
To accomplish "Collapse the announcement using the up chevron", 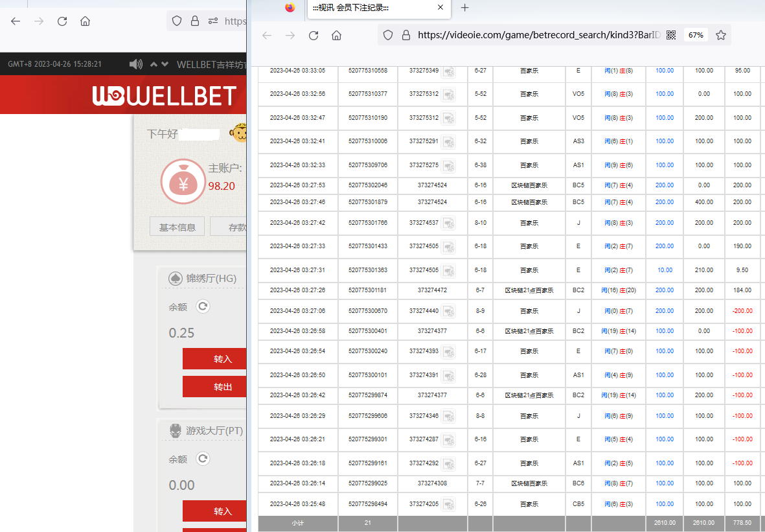I will tap(154, 64).
